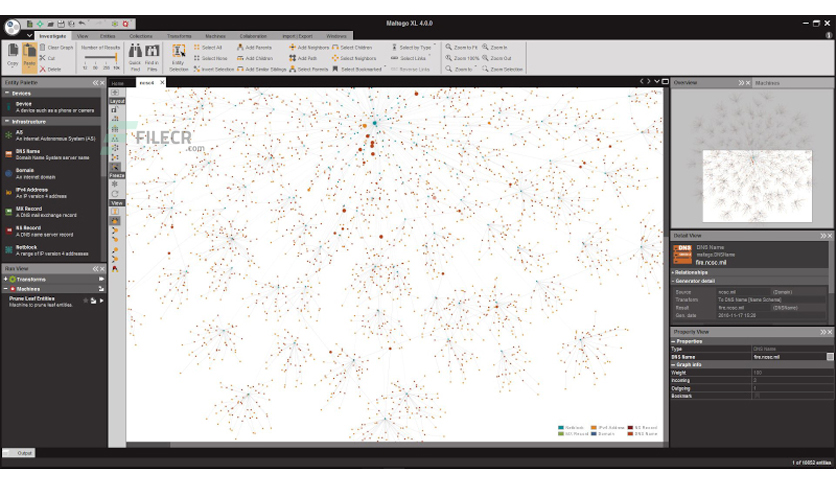Switch to the Home graph tab
The width and height of the screenshot is (836, 484).
118,83
